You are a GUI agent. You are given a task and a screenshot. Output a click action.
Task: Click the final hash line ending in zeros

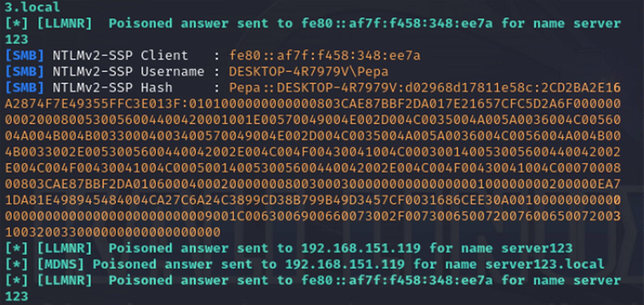[x=113, y=232]
